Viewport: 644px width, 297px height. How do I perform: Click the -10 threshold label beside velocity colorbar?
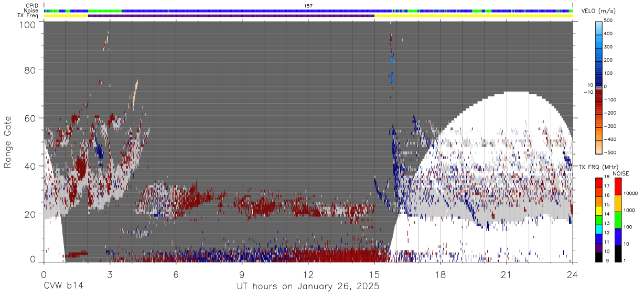point(588,92)
